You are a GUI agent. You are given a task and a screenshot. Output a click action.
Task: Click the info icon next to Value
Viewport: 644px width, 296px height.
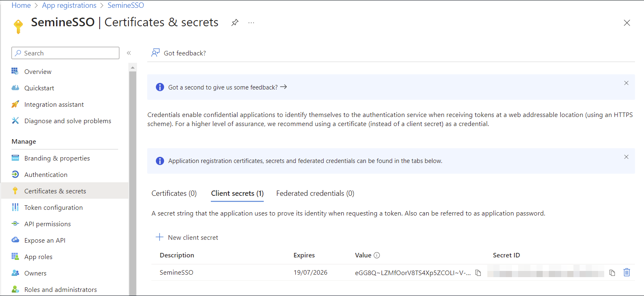click(377, 255)
